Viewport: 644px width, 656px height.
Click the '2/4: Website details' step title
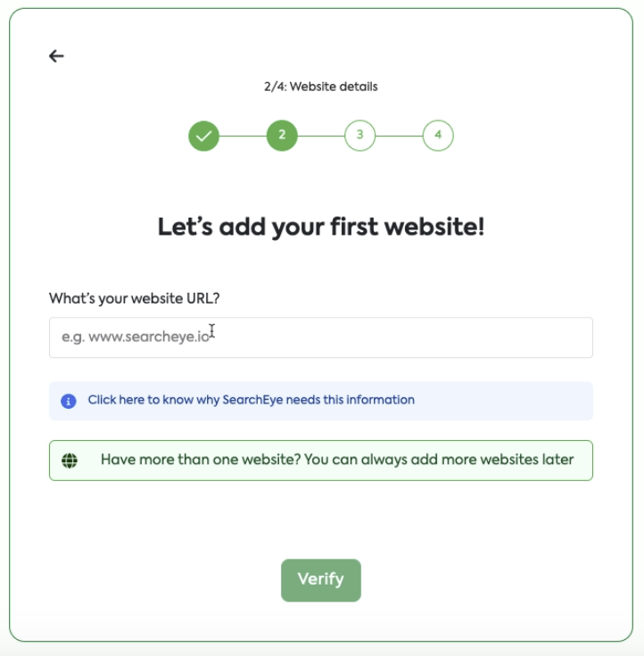pyautogui.click(x=321, y=87)
